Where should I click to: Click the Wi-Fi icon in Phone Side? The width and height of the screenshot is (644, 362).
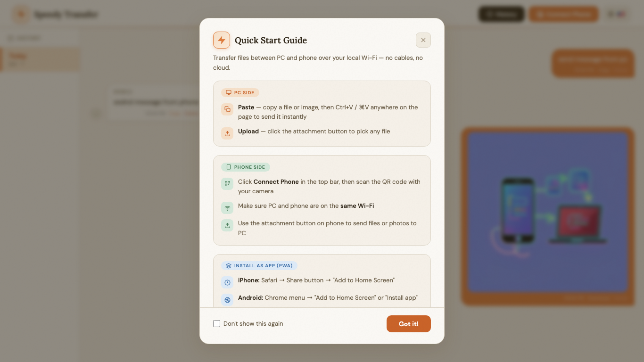(x=227, y=208)
